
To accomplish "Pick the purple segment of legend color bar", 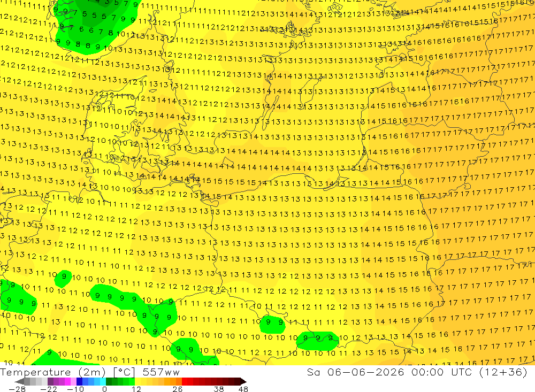I will click(x=56, y=381).
